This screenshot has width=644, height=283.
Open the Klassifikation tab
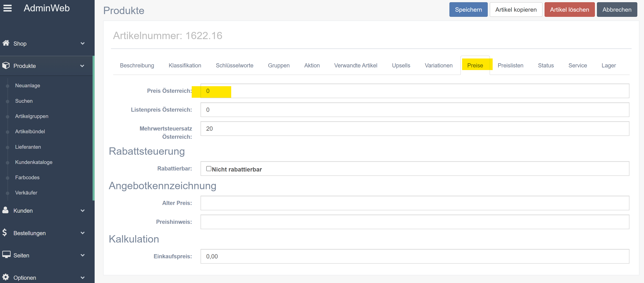click(x=185, y=66)
